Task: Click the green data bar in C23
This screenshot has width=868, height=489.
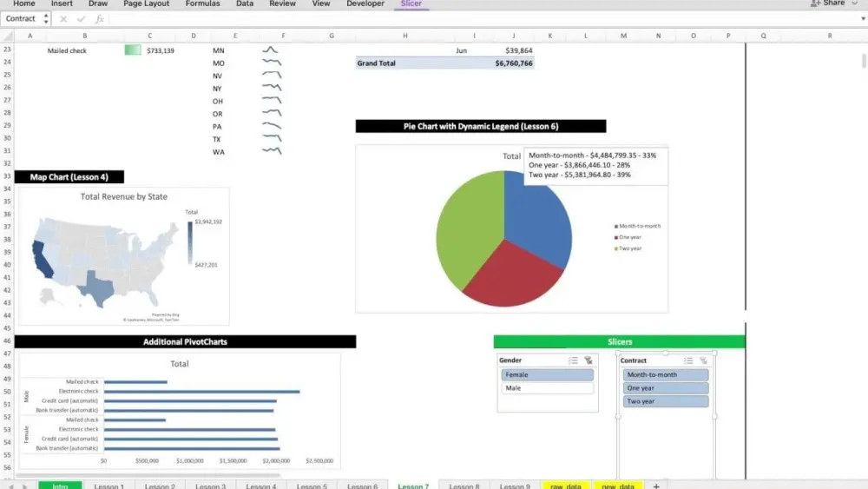Action: [x=133, y=50]
